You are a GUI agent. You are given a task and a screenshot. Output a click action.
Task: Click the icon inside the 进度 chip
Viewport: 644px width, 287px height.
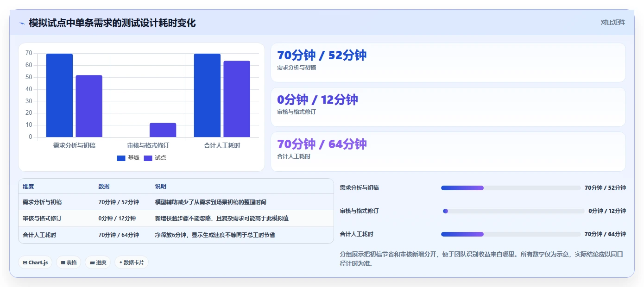[x=92, y=262]
